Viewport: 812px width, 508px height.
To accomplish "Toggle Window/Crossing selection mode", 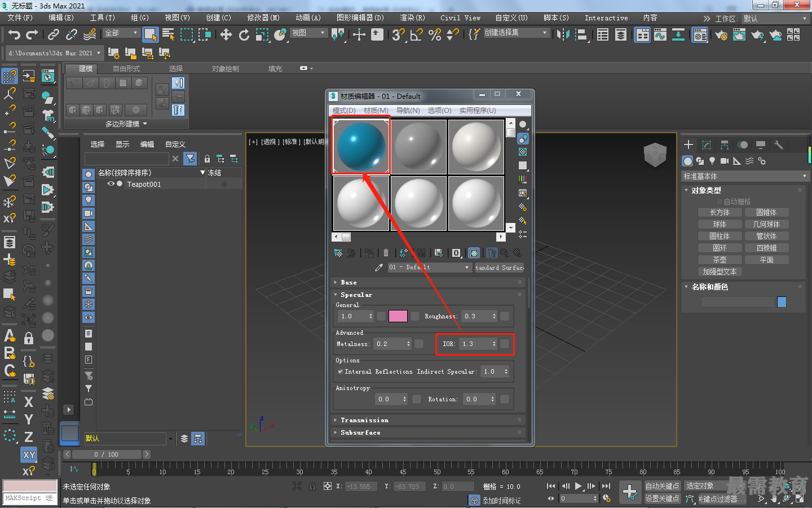I will [x=204, y=35].
